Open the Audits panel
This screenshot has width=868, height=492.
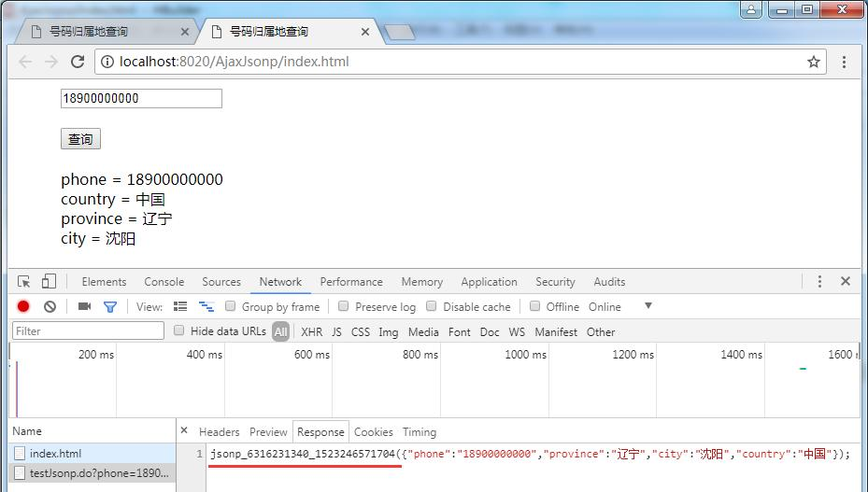(609, 282)
